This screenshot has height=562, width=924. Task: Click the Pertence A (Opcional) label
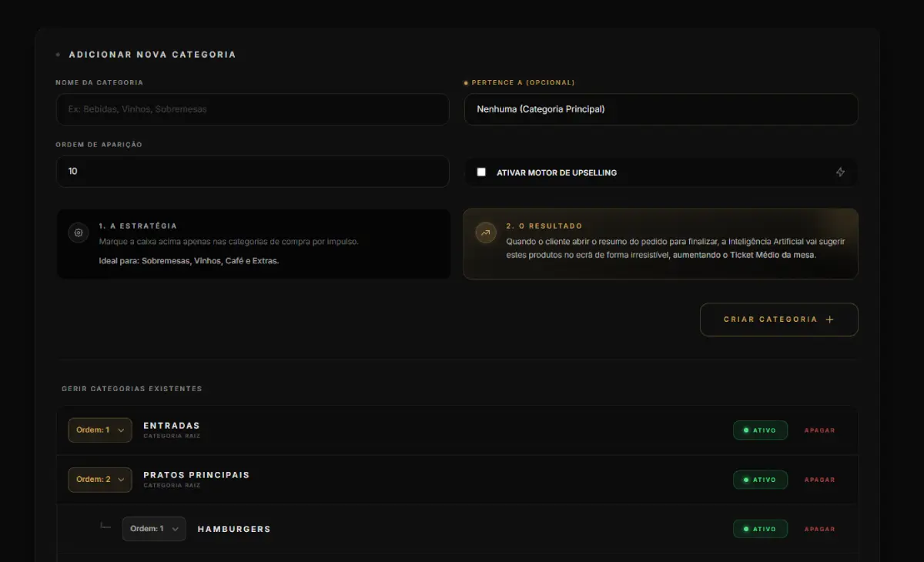(x=523, y=82)
